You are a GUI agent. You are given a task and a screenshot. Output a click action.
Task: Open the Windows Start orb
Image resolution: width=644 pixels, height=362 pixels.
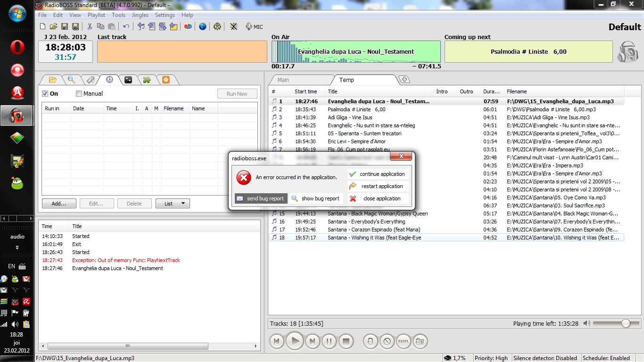tap(17, 13)
